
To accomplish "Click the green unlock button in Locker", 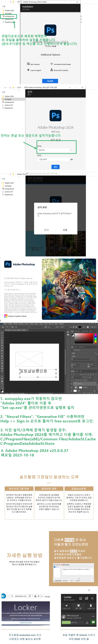I will [93, 622].
